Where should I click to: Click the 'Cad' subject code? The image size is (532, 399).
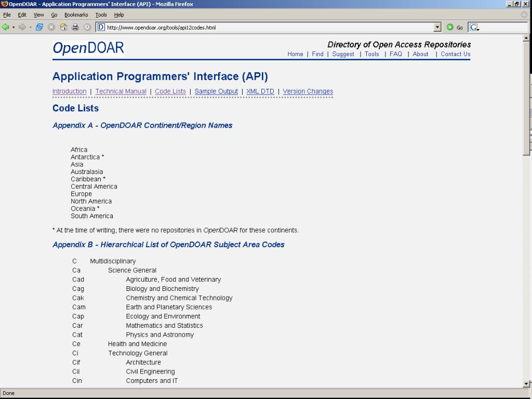[78, 280]
